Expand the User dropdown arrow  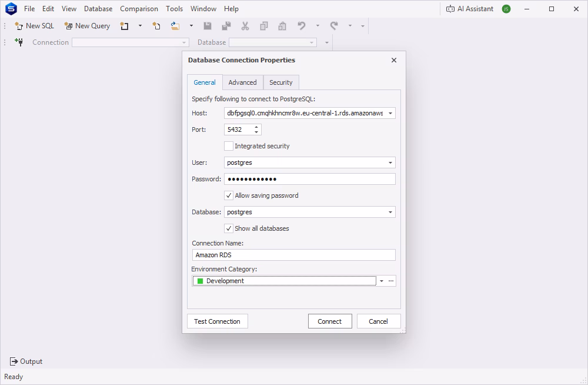[x=390, y=162]
